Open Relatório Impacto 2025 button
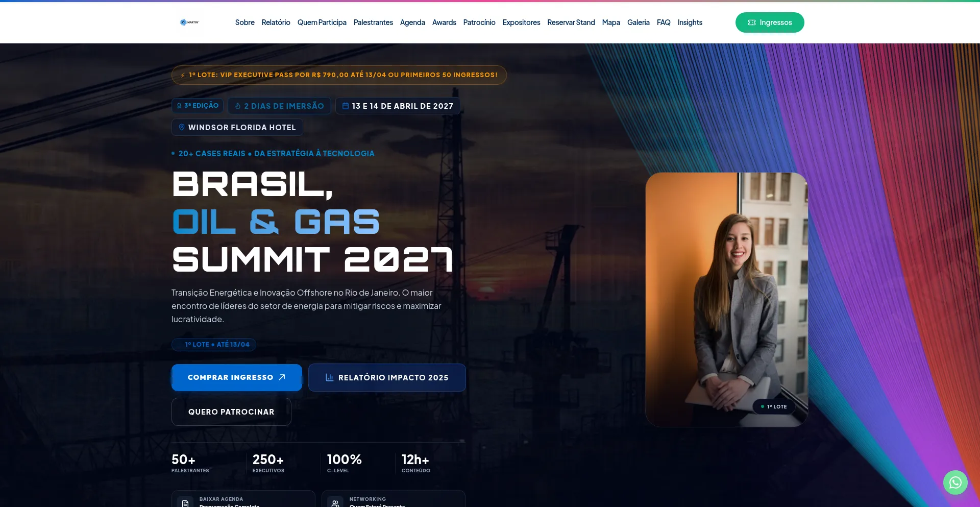Viewport: 980px width, 507px height. (x=387, y=377)
